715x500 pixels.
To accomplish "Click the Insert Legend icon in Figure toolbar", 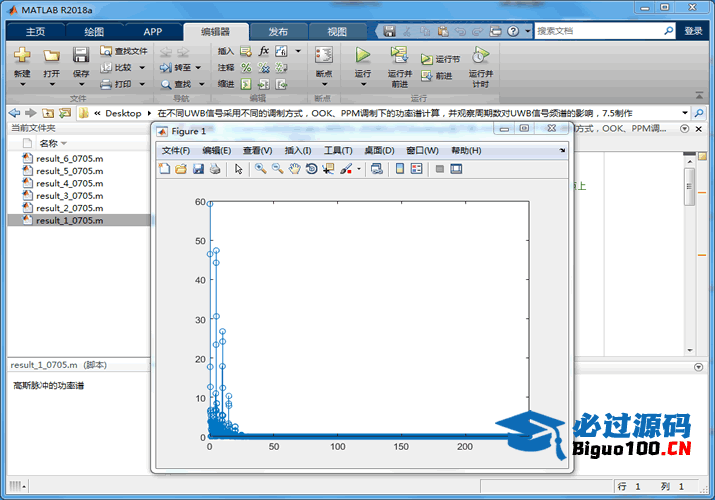I will click(417, 169).
